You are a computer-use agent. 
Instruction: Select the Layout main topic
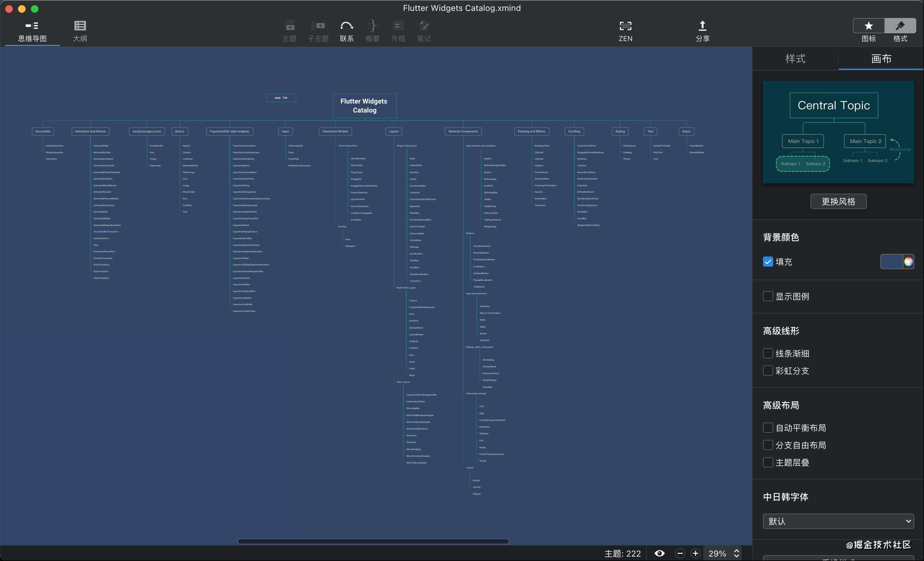point(393,131)
